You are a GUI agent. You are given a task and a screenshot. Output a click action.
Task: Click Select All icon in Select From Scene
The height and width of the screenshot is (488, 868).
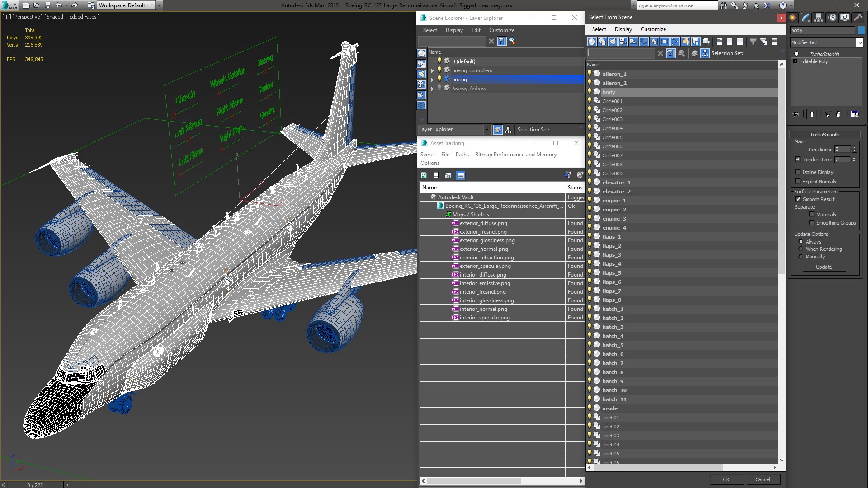[719, 42]
